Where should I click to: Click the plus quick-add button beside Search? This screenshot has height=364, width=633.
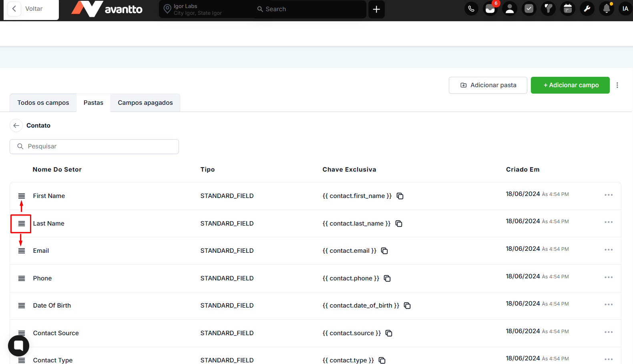(376, 9)
